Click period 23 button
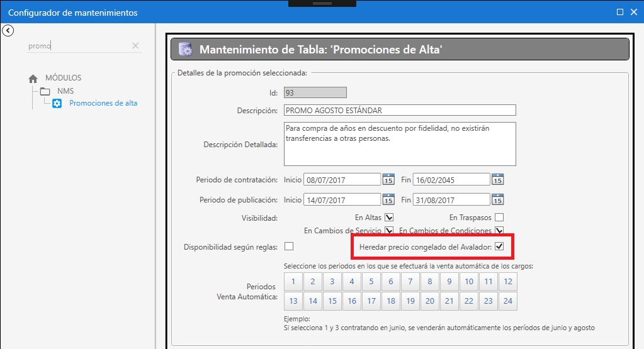 489,301
